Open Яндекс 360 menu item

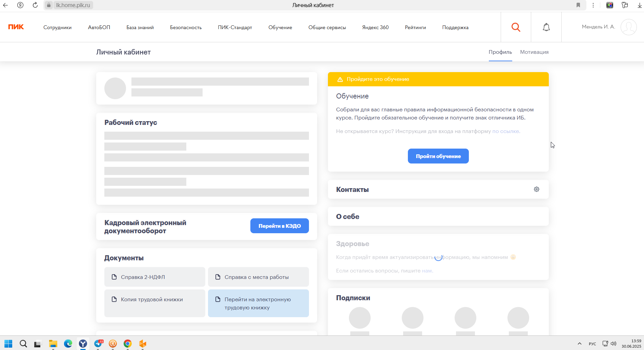tap(375, 27)
